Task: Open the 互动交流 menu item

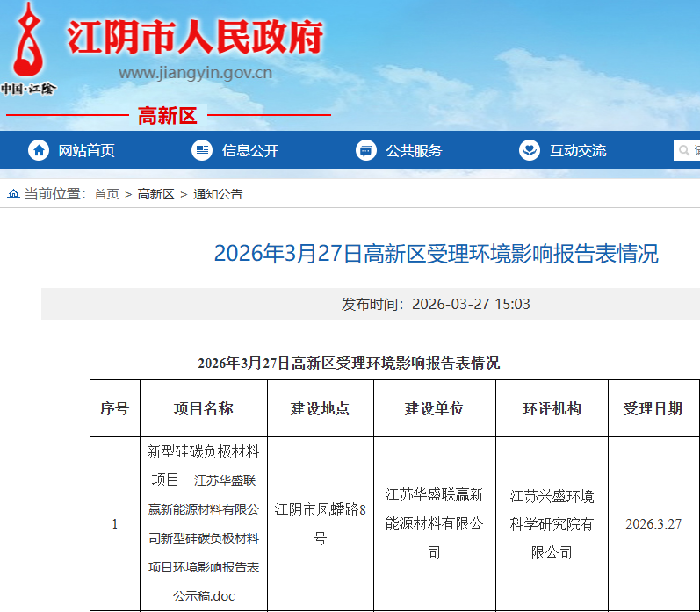Action: (578, 150)
